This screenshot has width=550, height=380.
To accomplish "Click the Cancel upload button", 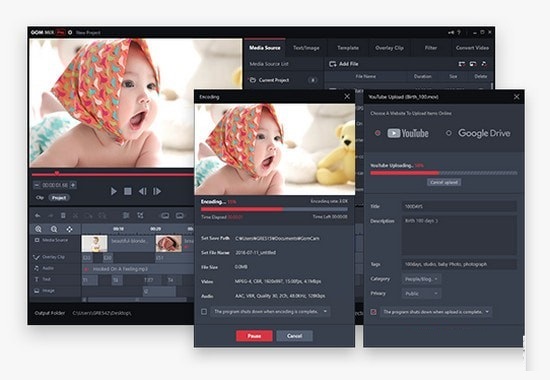I will click(x=444, y=182).
